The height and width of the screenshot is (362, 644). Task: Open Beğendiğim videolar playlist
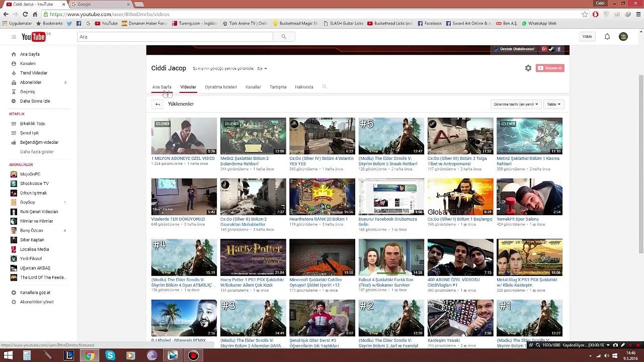(39, 142)
